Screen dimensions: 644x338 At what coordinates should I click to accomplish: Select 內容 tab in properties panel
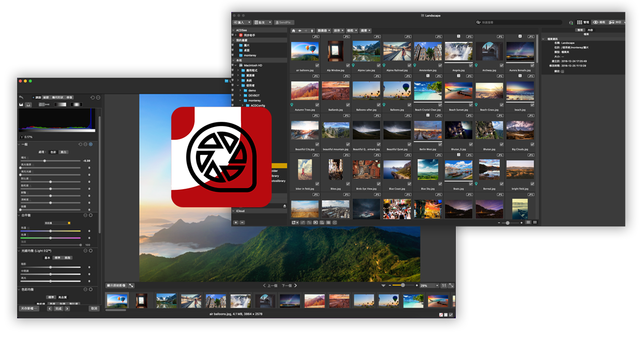[590, 30]
